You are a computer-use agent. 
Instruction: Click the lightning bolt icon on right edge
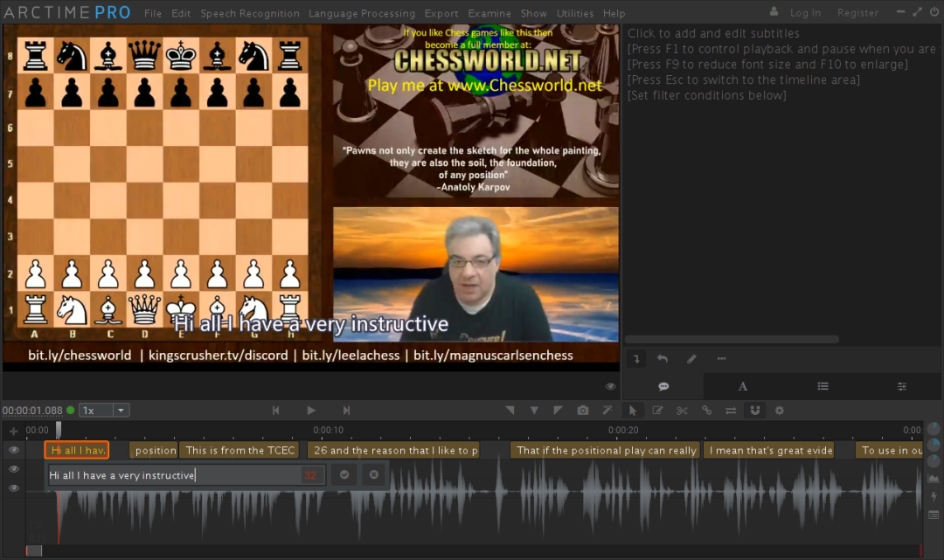pyautogui.click(x=934, y=496)
